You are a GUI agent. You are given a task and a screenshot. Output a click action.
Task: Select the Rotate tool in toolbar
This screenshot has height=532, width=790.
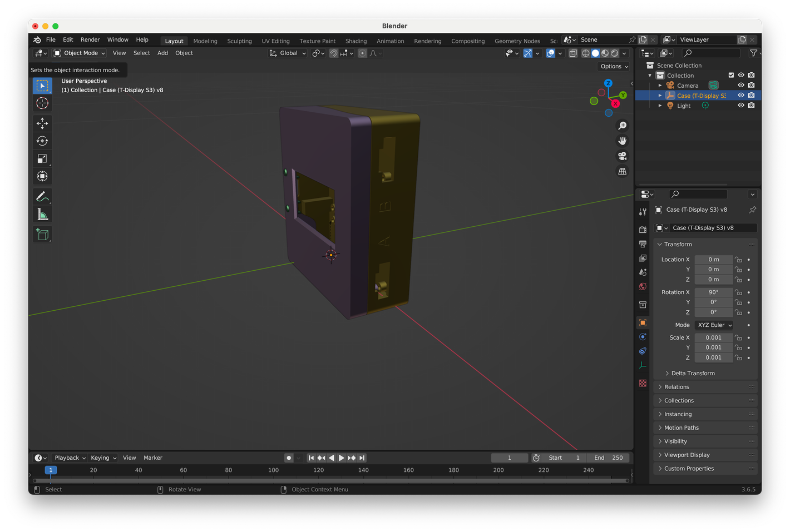(x=42, y=141)
